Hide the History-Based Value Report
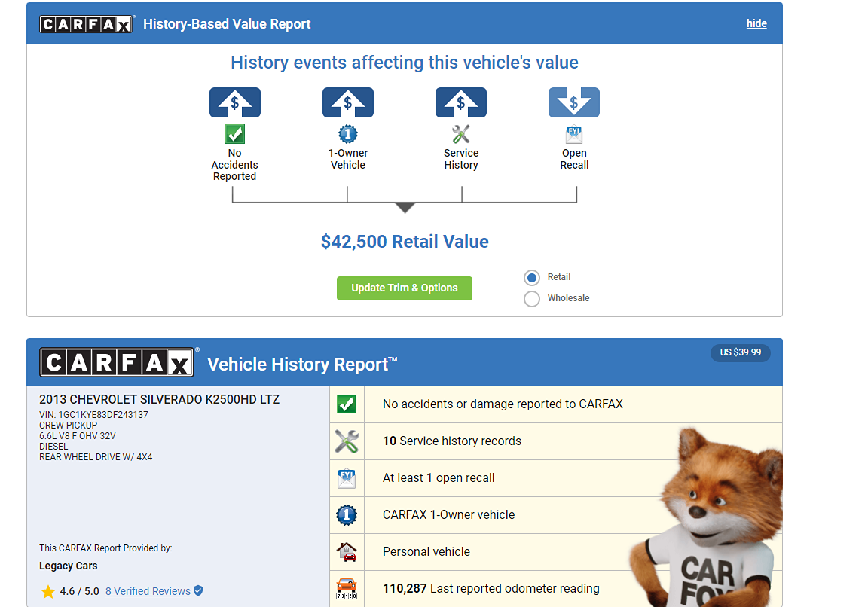The width and height of the screenshot is (868, 607). click(x=756, y=23)
